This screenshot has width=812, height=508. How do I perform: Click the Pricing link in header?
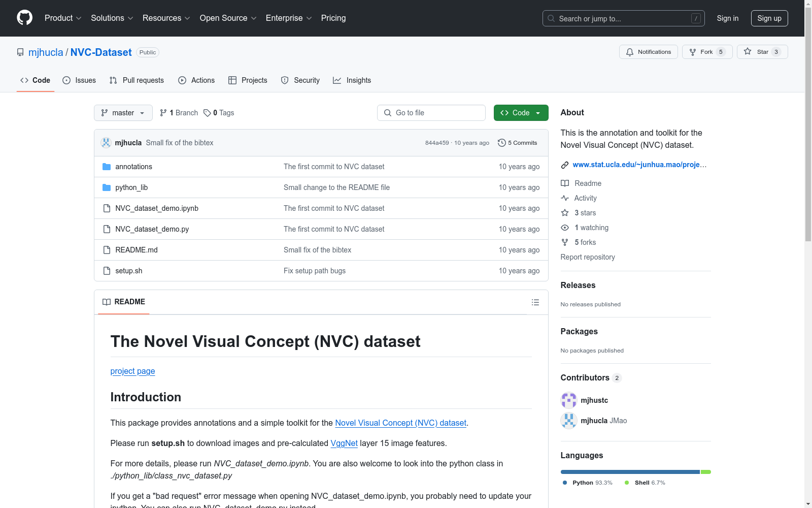coord(333,18)
